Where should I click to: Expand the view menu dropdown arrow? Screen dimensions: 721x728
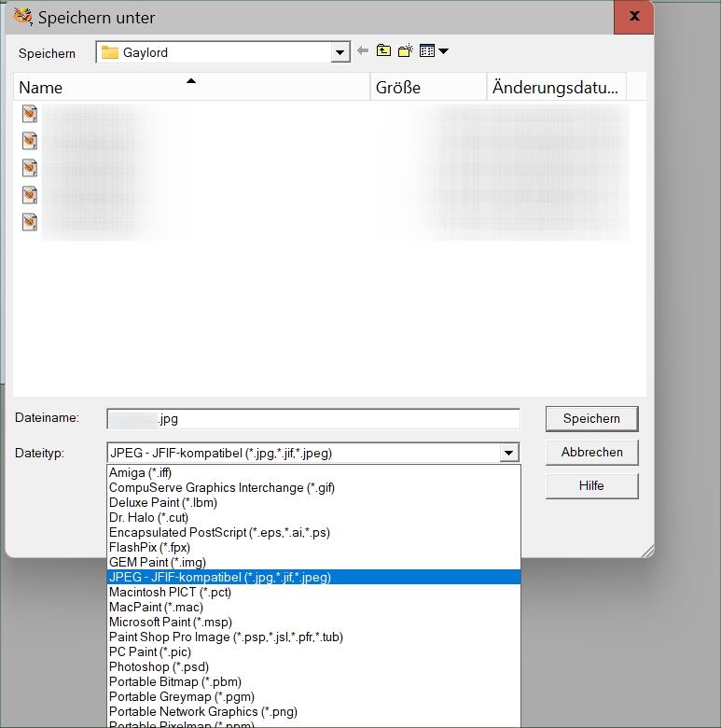(444, 51)
